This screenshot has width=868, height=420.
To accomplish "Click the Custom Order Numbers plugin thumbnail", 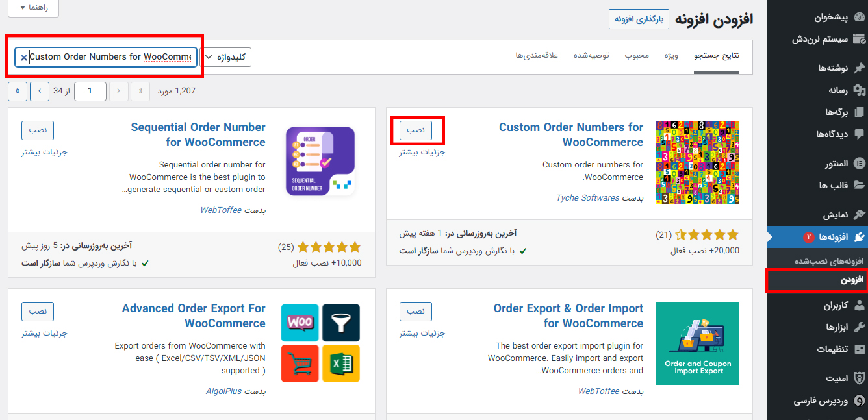I will tap(698, 162).
